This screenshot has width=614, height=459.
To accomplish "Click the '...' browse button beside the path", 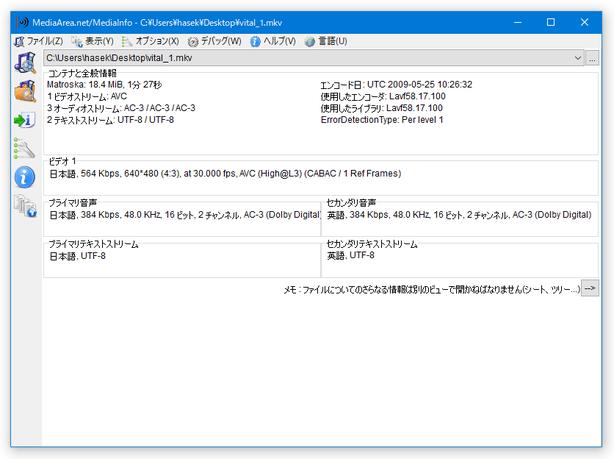I will pyautogui.click(x=592, y=58).
